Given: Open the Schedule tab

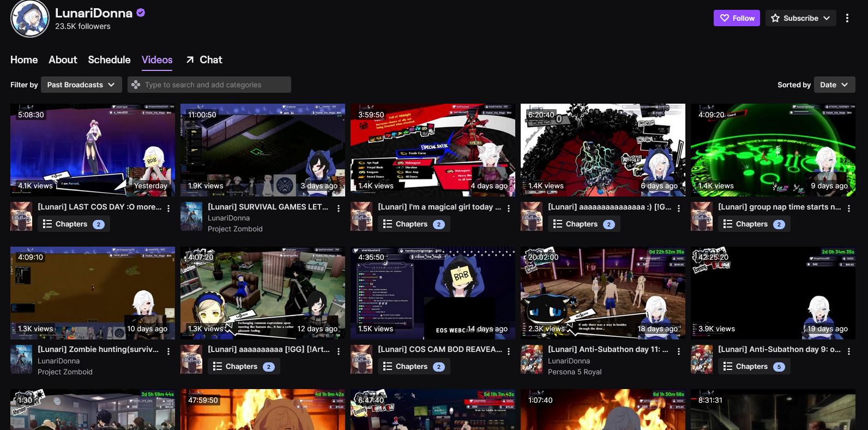Looking at the screenshot, I should coord(109,59).
